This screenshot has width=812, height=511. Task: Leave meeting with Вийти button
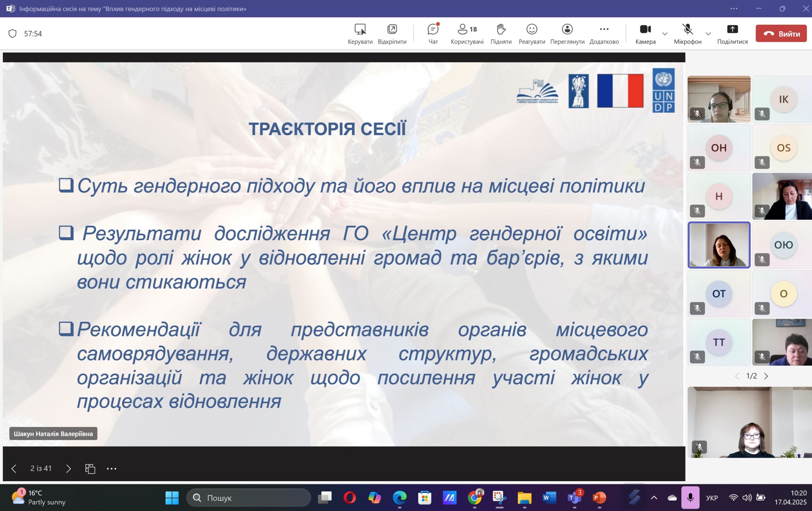(x=781, y=33)
